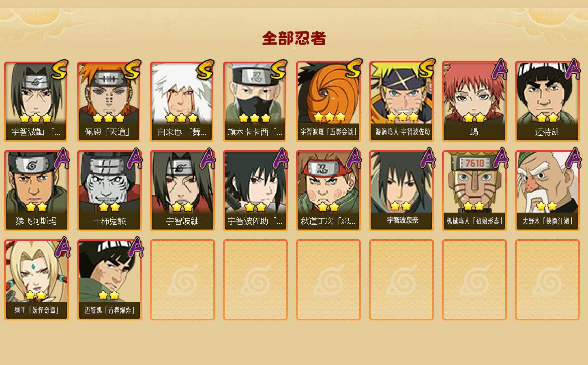Click the three stars on the first 宇智波鼬 card
This screenshot has width=588, height=365.
36,118
